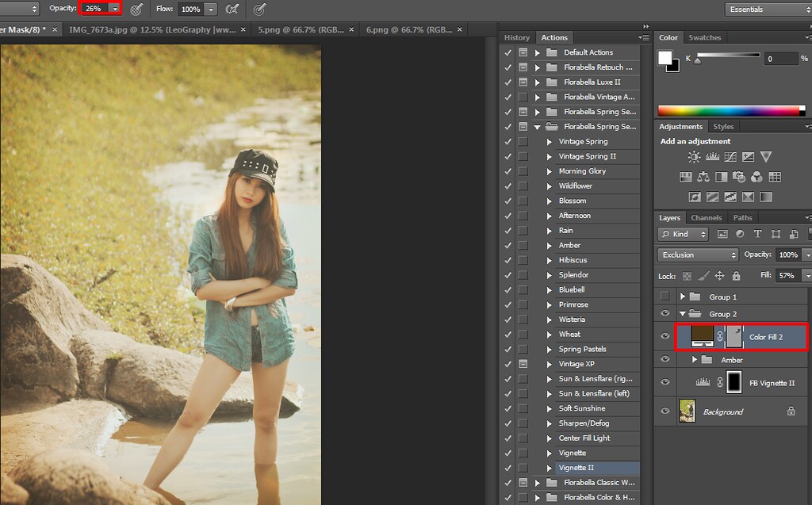This screenshot has height=505, width=812.
Task: Open the Exclusion blend mode dropdown
Action: (x=697, y=255)
